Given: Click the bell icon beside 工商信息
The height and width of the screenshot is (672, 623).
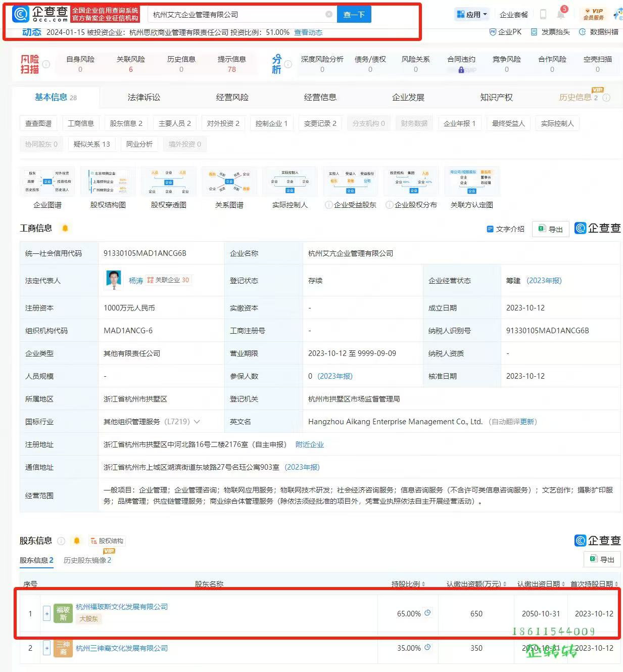Looking at the screenshot, I should click(65, 228).
